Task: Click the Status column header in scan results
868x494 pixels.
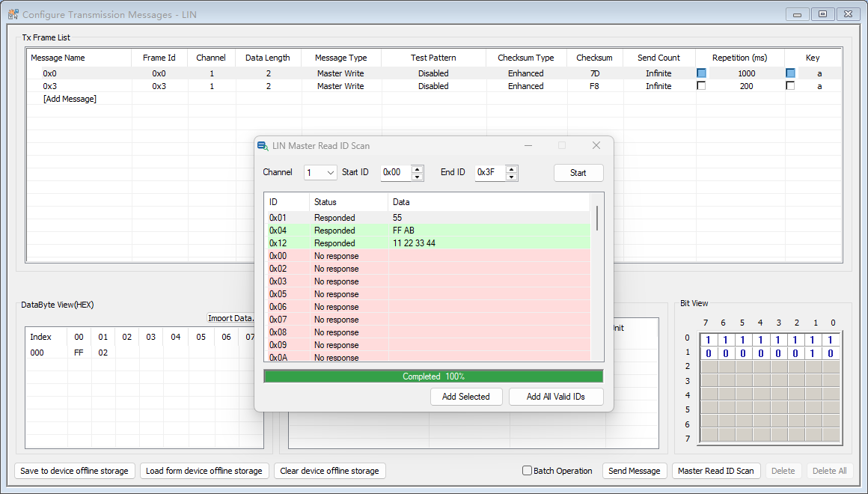Action: tap(349, 202)
